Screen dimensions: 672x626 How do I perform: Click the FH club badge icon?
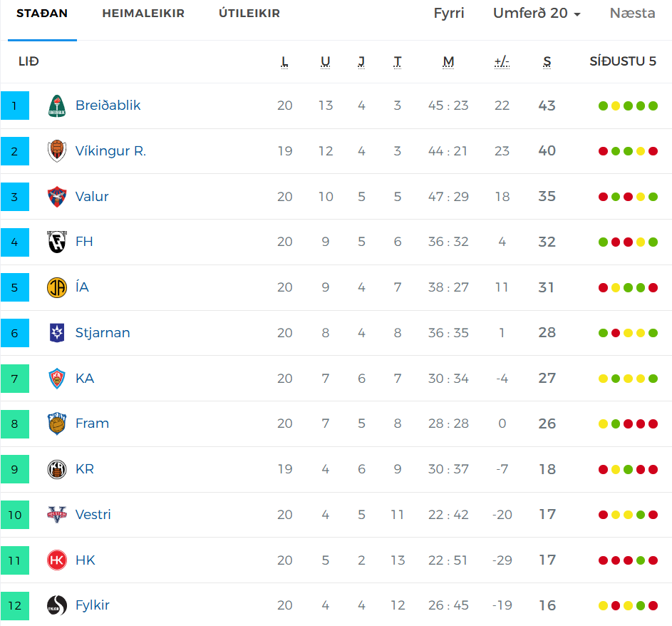[x=57, y=242]
